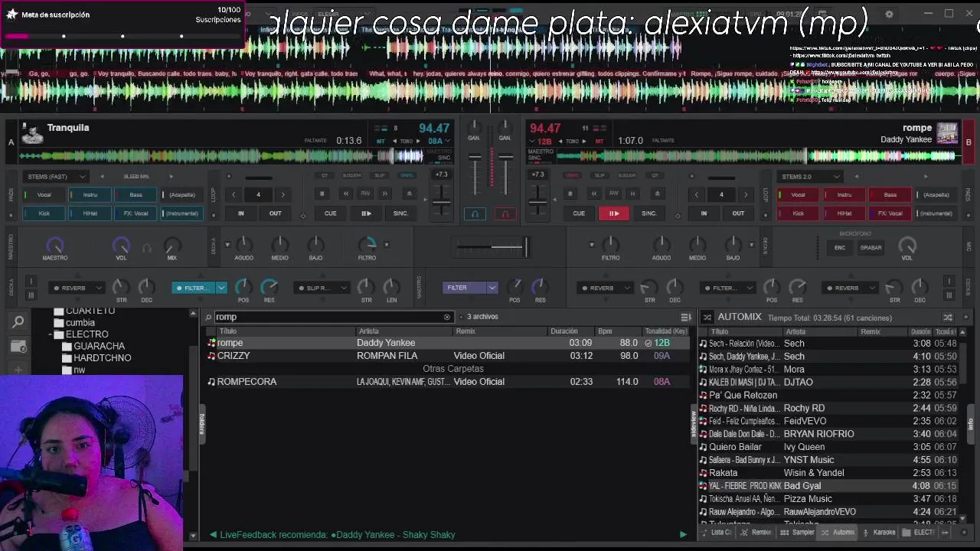Set loop IN on deck A

240,214
